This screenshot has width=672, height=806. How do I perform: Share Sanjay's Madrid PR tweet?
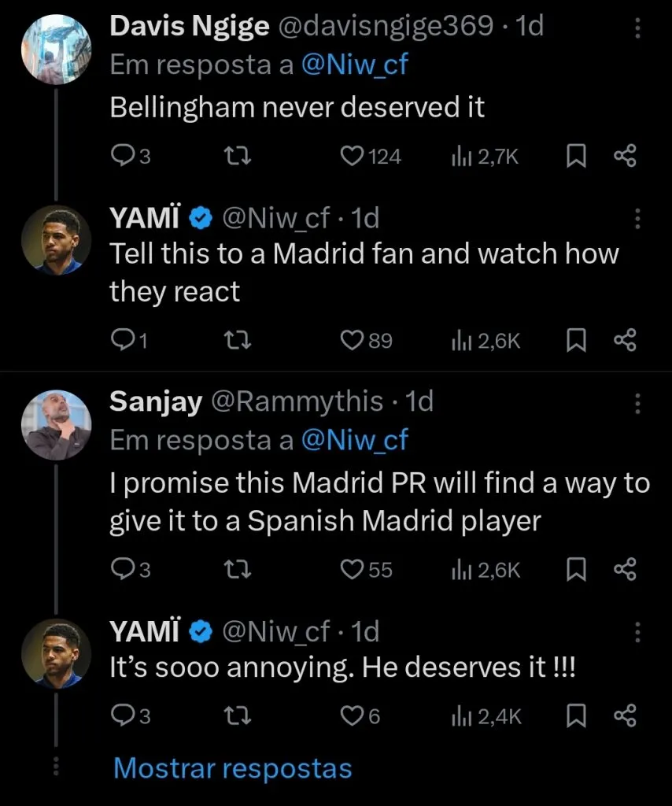click(x=624, y=569)
